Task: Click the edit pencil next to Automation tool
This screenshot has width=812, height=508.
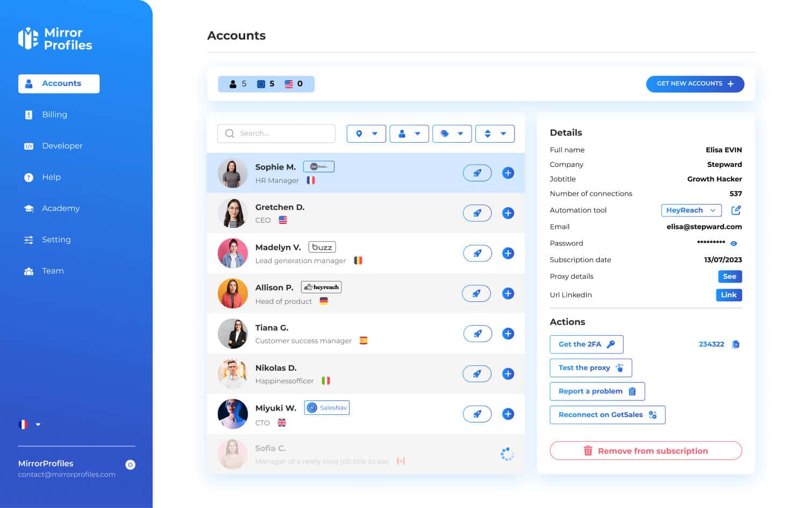Action: pyautogui.click(x=736, y=210)
